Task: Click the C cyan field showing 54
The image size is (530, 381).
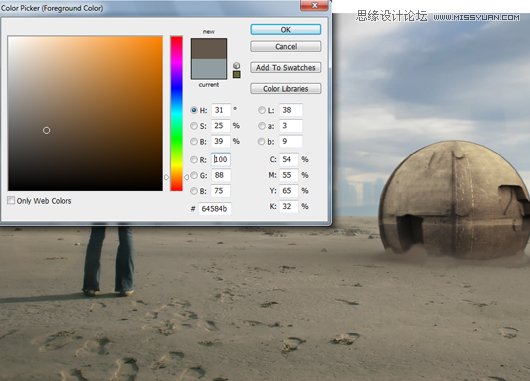Action: [x=289, y=159]
